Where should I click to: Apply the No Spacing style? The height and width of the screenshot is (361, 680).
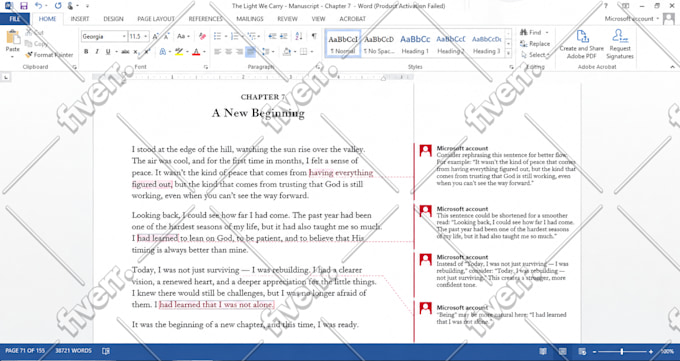379,44
